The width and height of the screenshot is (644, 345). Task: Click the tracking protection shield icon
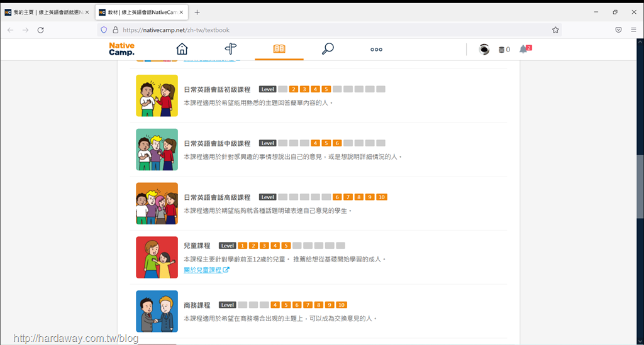click(x=104, y=30)
